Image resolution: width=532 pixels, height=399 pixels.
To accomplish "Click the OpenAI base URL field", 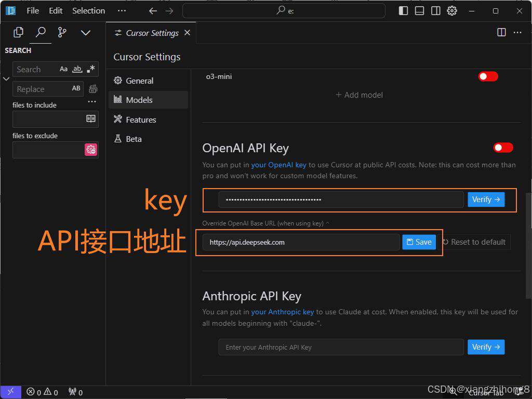I will [x=301, y=242].
